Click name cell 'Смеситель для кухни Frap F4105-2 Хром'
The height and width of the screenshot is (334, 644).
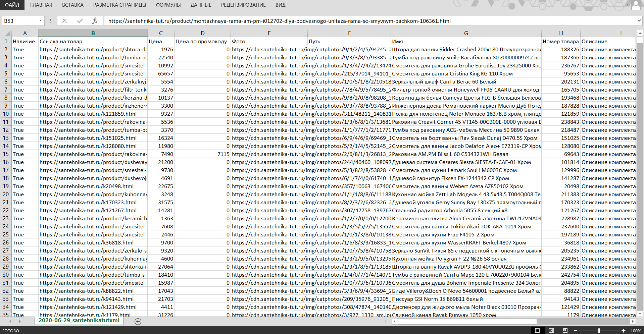466,234
